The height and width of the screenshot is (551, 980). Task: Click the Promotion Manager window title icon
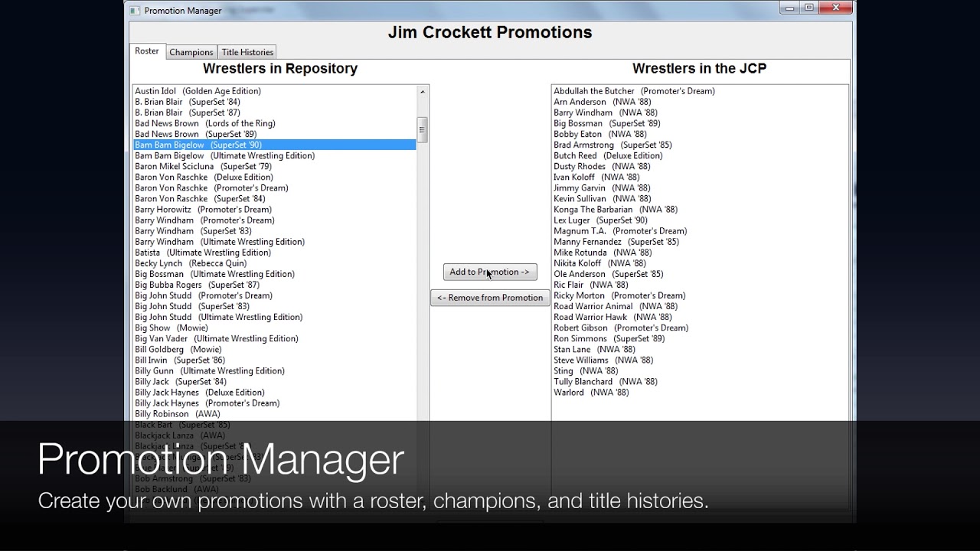tap(135, 10)
